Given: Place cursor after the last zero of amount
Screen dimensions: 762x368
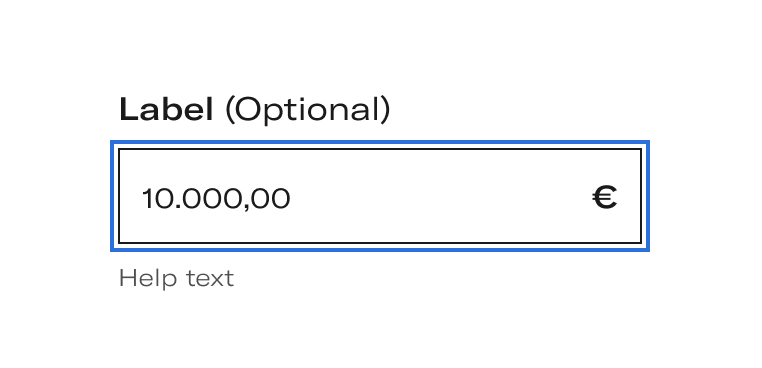Looking at the screenshot, I should pos(292,199).
